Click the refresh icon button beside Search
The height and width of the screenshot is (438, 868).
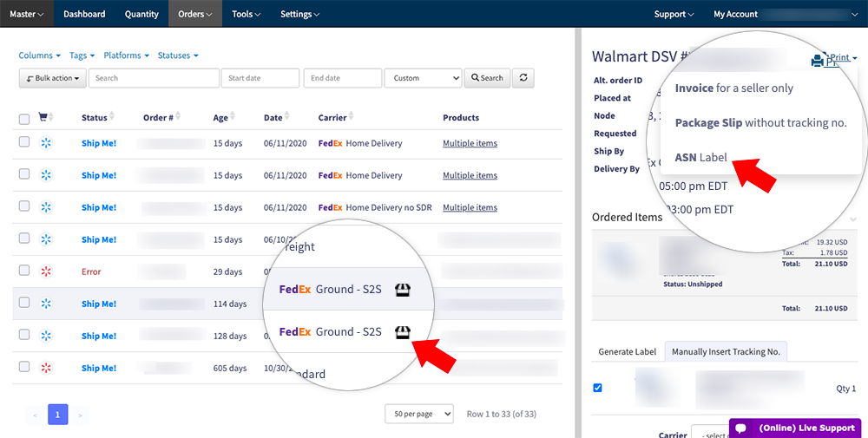click(523, 78)
